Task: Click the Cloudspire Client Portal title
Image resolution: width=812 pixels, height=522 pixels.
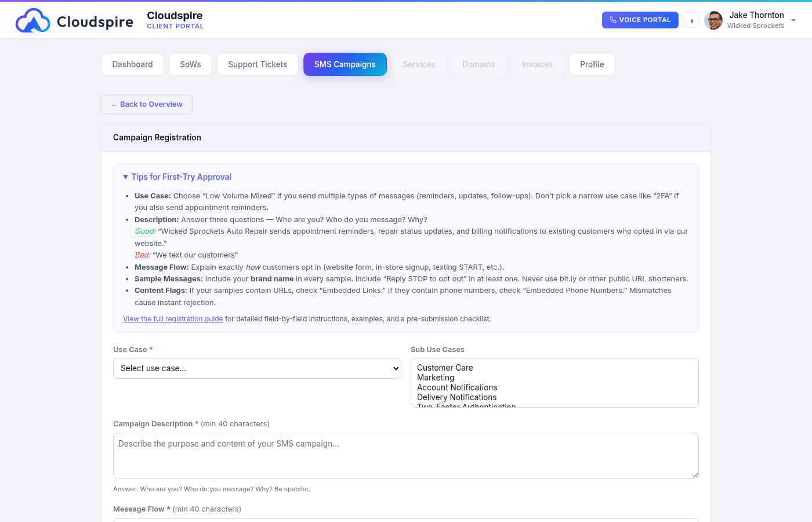Action: 175,20
